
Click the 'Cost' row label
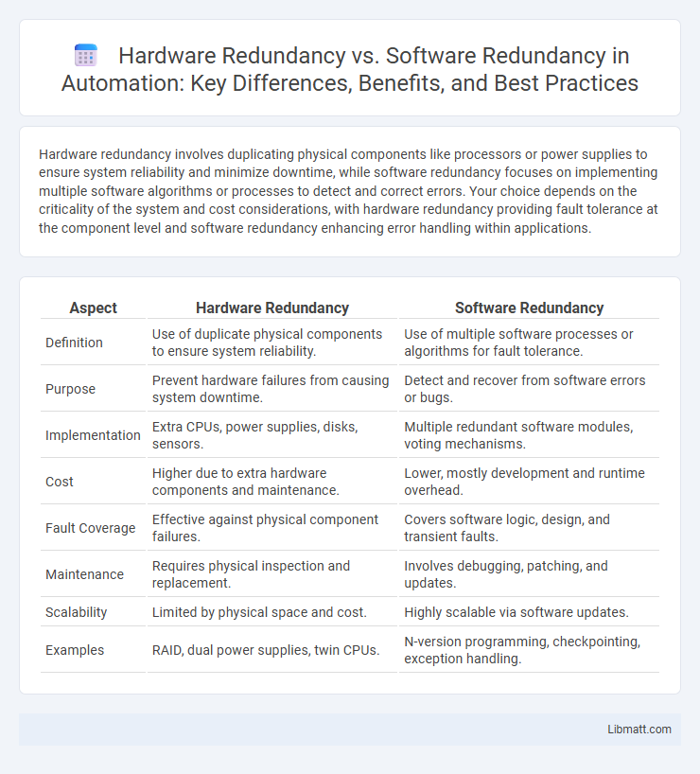[x=60, y=482]
